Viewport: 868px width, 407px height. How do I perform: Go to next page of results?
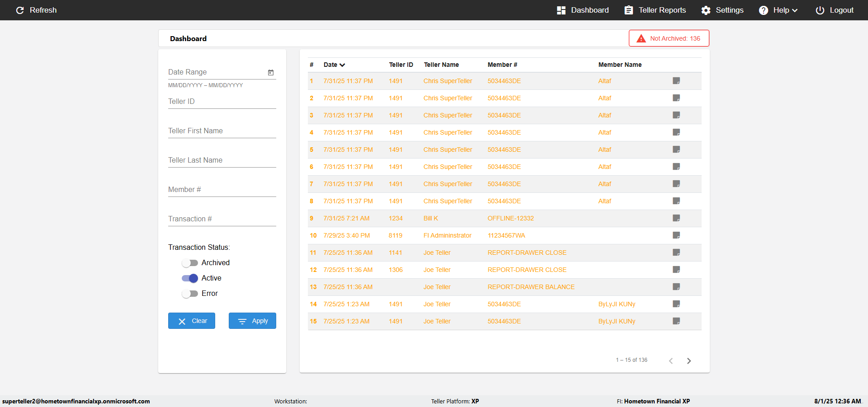pos(689,360)
